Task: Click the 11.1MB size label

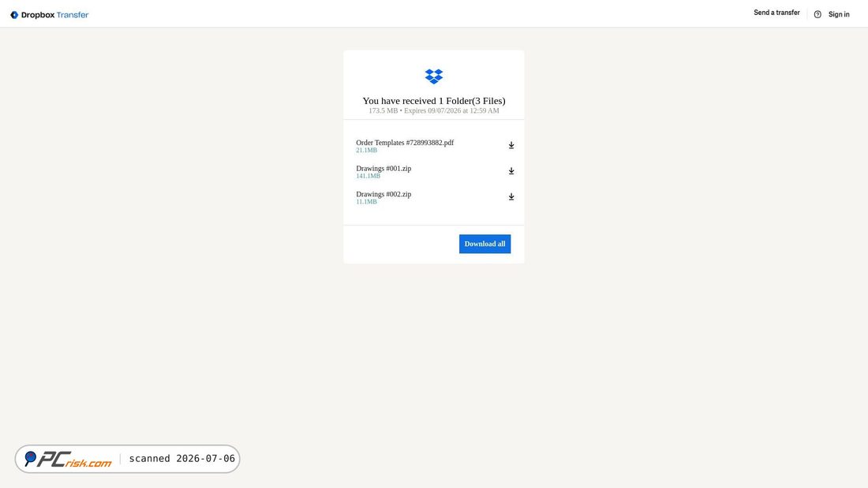Action: point(366,202)
